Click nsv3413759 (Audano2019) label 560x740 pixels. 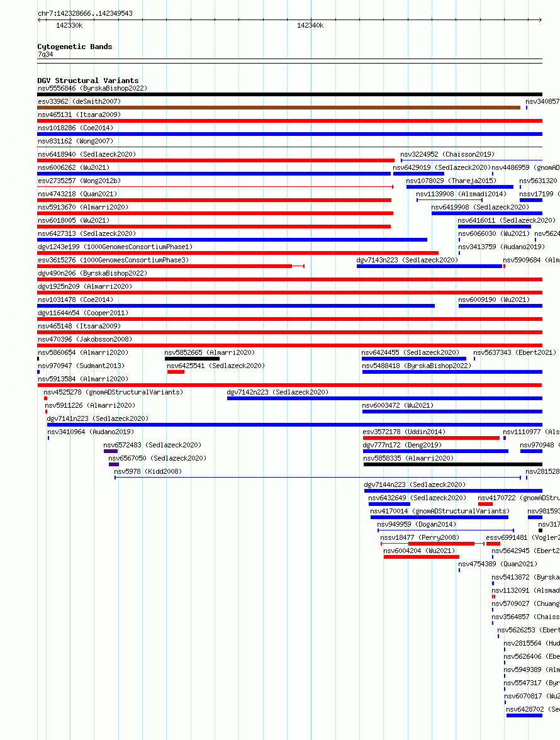point(501,247)
